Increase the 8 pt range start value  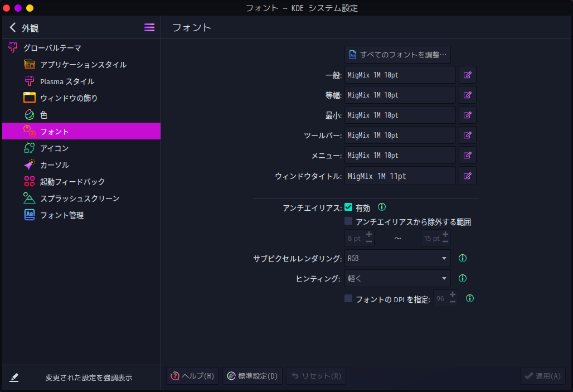point(369,234)
